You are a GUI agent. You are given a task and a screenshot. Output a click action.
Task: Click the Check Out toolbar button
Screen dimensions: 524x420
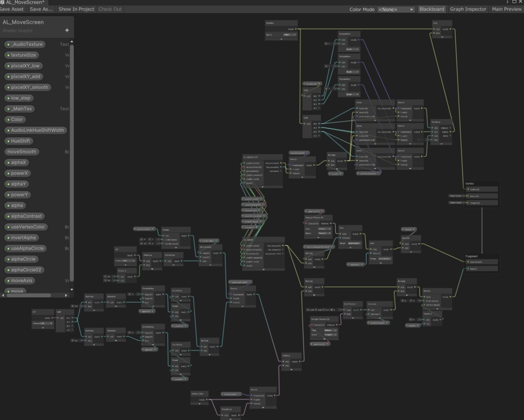click(x=110, y=9)
